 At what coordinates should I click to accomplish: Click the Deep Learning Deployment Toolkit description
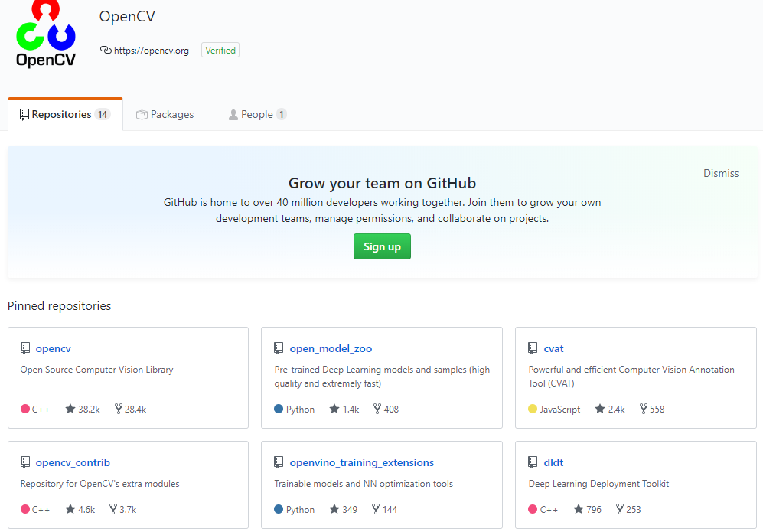coord(598,483)
